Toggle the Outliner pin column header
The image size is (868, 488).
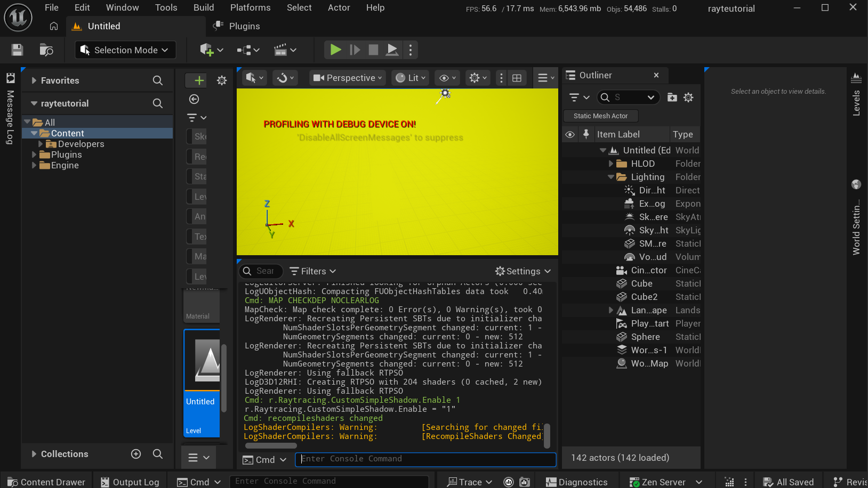(x=586, y=134)
